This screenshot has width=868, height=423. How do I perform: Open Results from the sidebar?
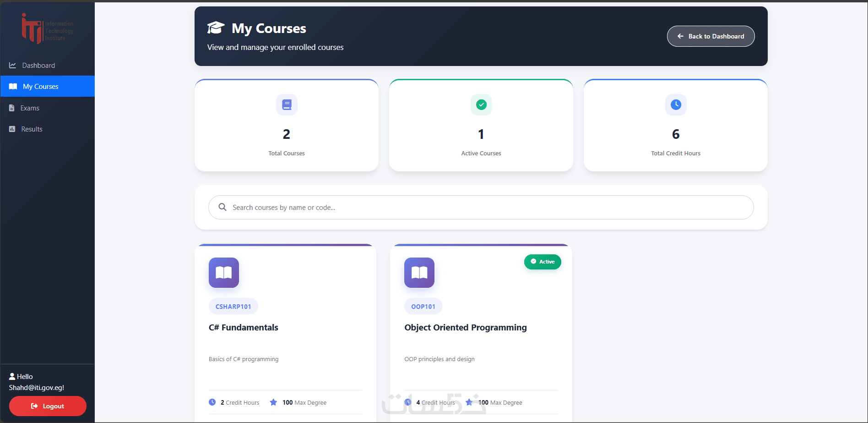pos(48,129)
